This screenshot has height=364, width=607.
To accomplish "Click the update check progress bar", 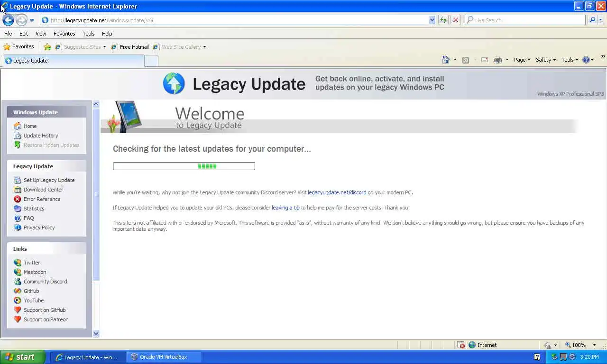I will coord(184,166).
